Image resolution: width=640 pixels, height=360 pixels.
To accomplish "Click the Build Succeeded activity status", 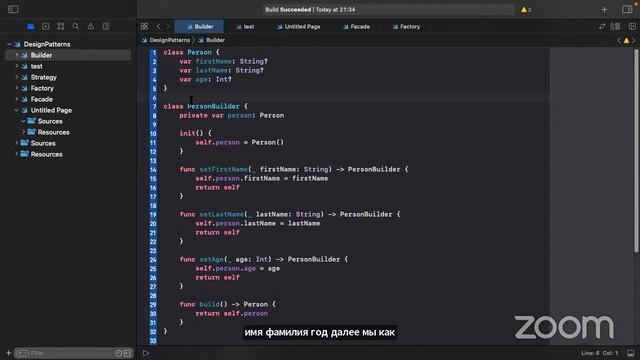I will pos(310,9).
